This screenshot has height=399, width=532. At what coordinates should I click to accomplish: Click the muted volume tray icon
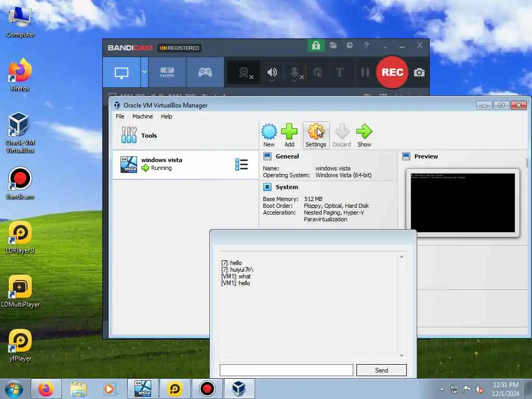(x=480, y=390)
